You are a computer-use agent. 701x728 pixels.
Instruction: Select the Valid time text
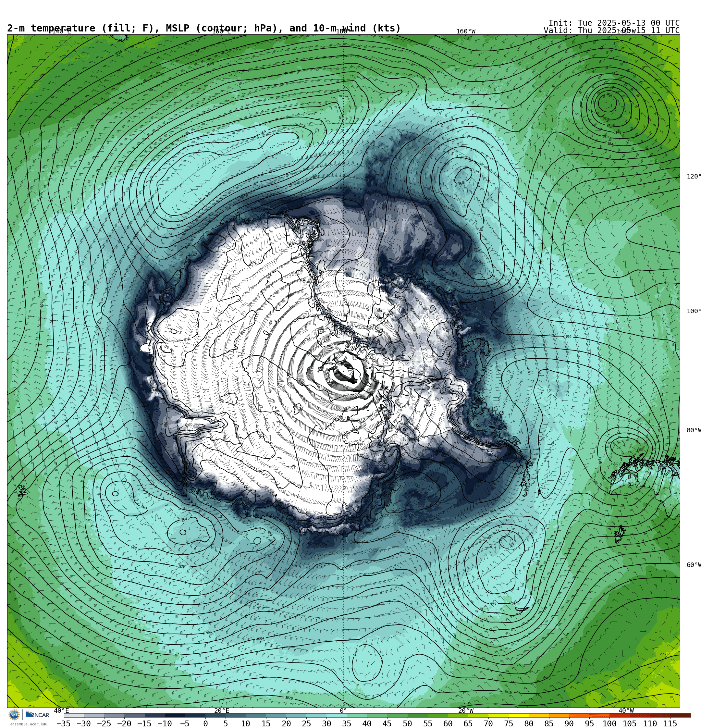[x=611, y=31]
